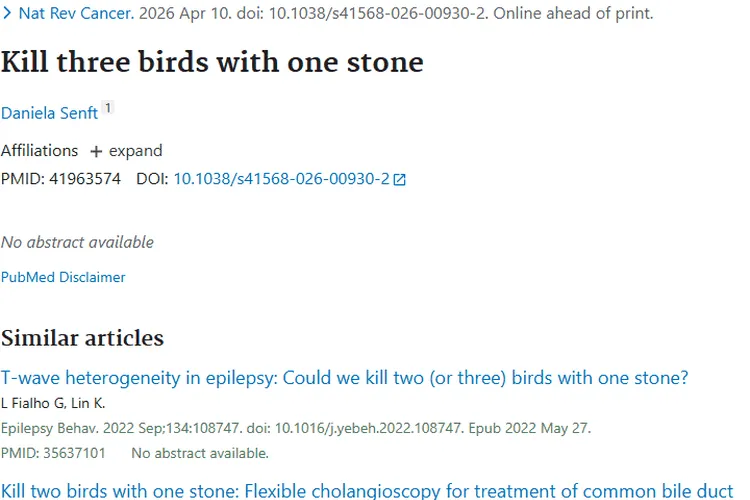The image size is (750, 500).
Task: Open author Daniela Senft's link
Action: pos(49,113)
